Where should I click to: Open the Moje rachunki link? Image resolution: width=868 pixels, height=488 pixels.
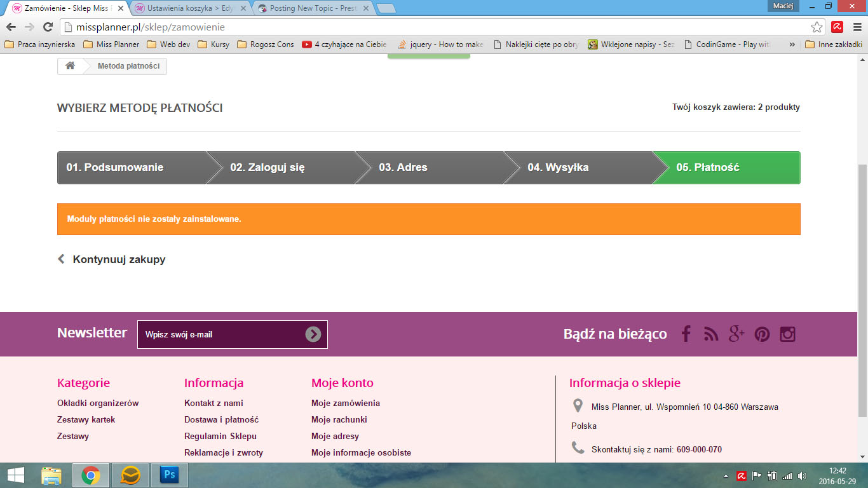[x=339, y=419]
